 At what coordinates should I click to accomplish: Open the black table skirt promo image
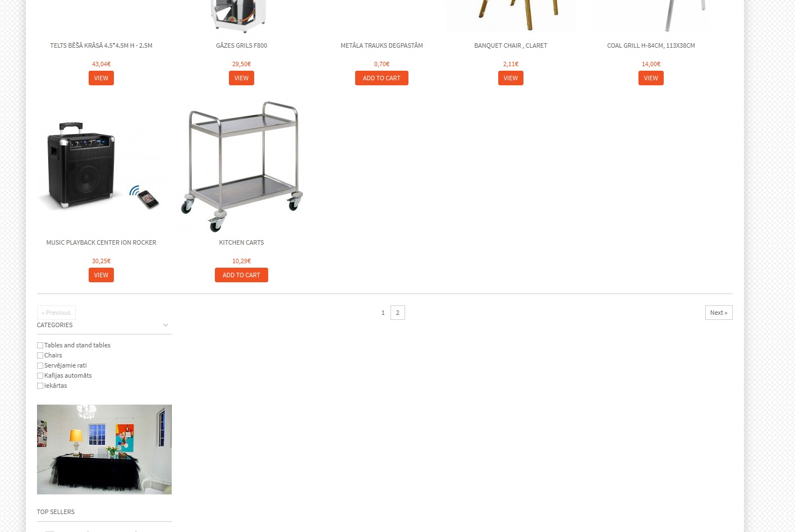(x=104, y=450)
